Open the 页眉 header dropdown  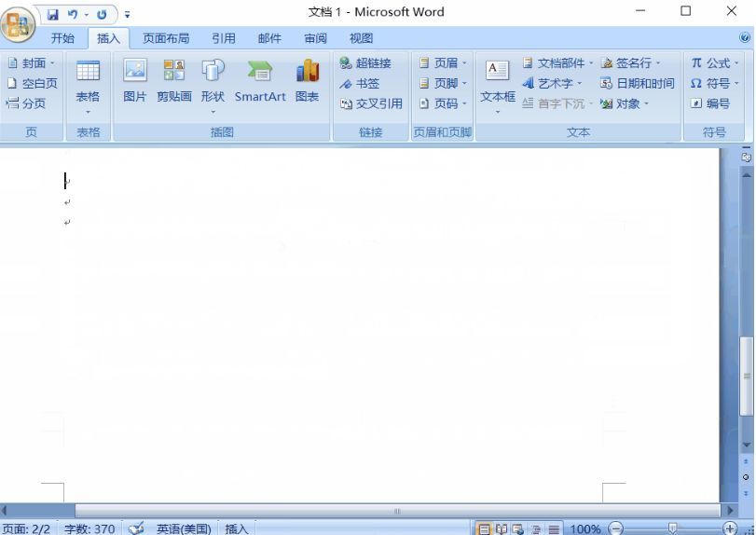point(443,63)
